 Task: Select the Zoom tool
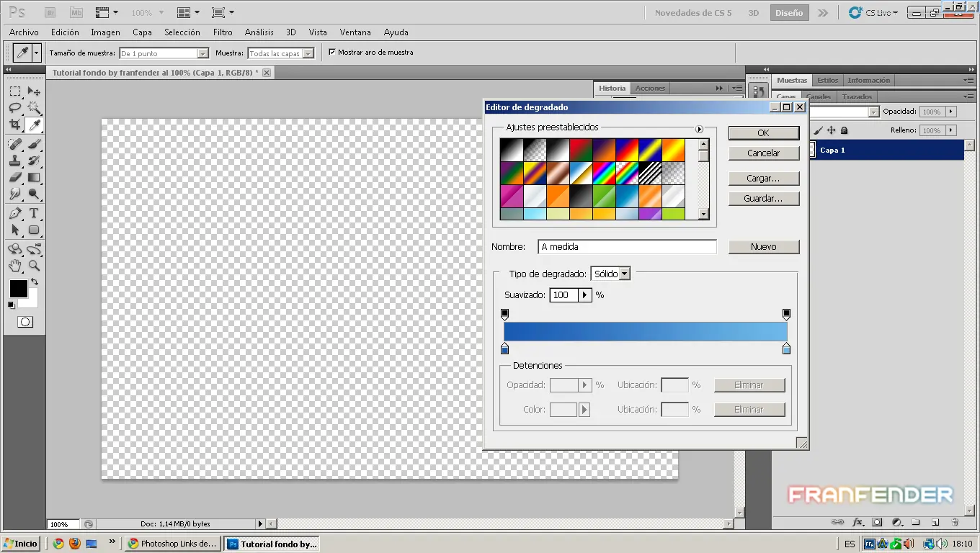coord(34,266)
